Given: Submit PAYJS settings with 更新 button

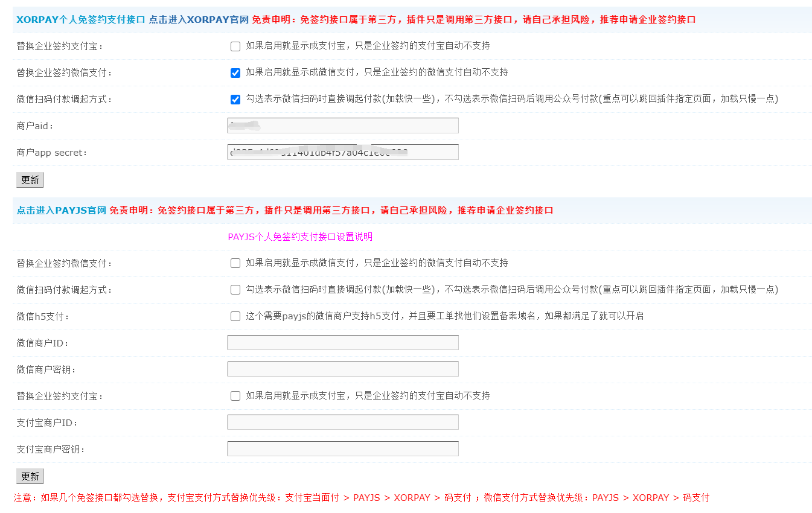Looking at the screenshot, I should click(30, 476).
